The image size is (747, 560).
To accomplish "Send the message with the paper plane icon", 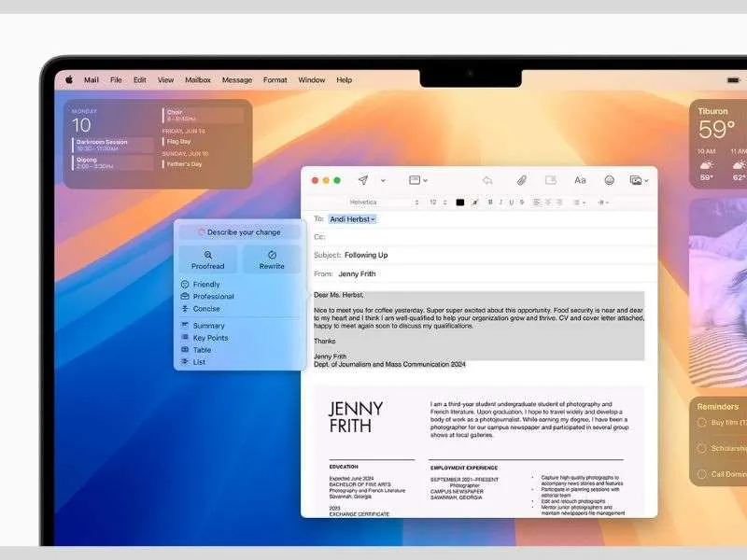I will (363, 180).
